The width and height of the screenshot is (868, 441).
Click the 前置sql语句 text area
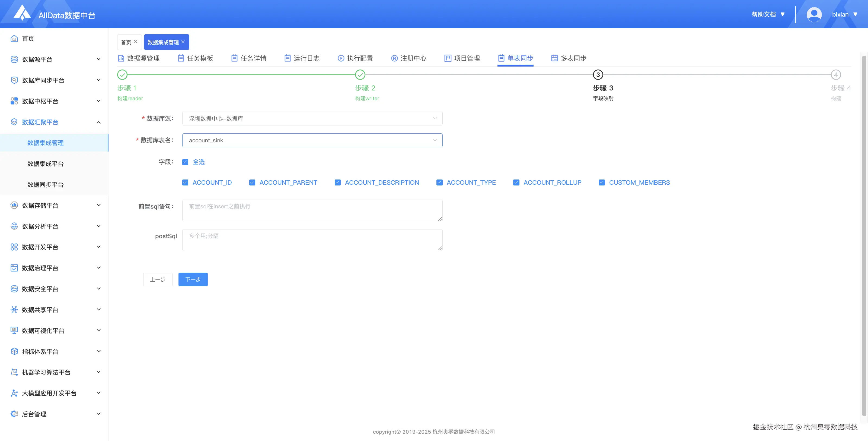coord(312,210)
